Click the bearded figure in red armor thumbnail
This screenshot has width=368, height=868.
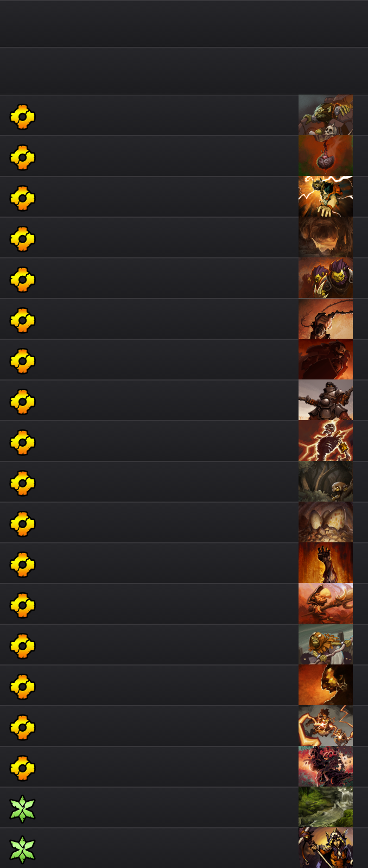pyautogui.click(x=326, y=359)
